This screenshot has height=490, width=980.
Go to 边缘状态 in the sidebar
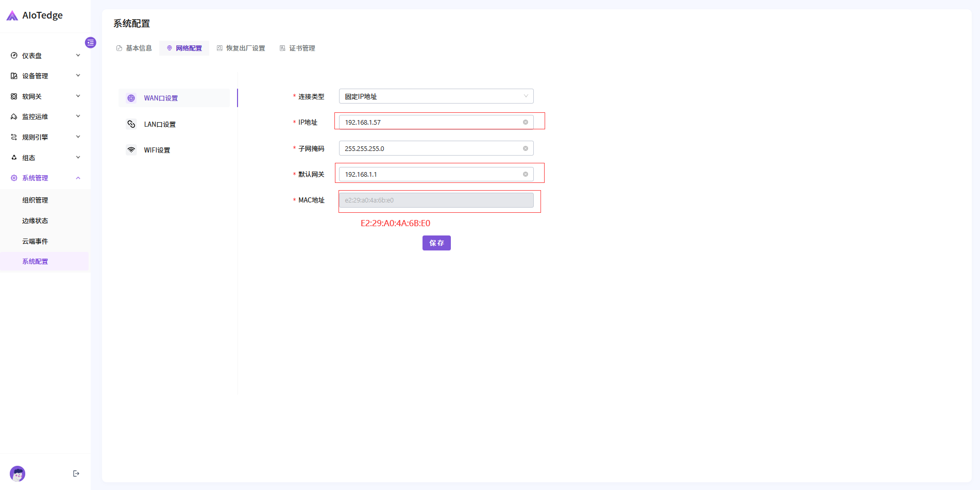35,221
